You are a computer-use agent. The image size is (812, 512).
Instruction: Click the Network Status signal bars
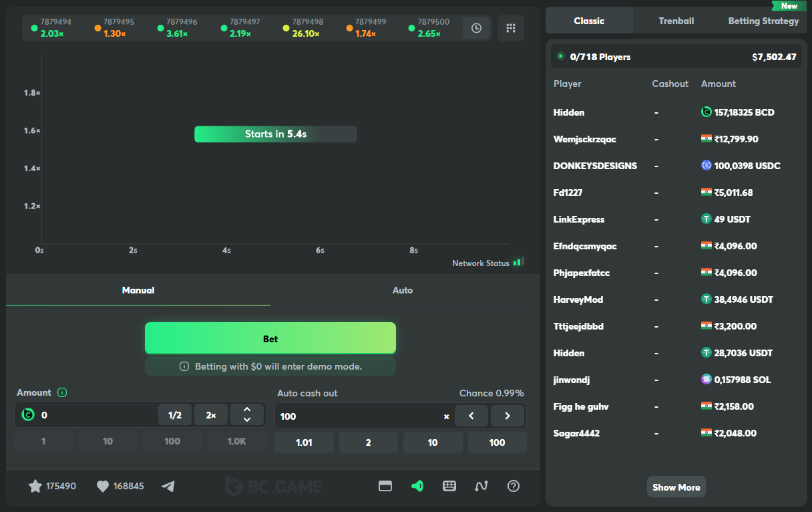coord(519,262)
